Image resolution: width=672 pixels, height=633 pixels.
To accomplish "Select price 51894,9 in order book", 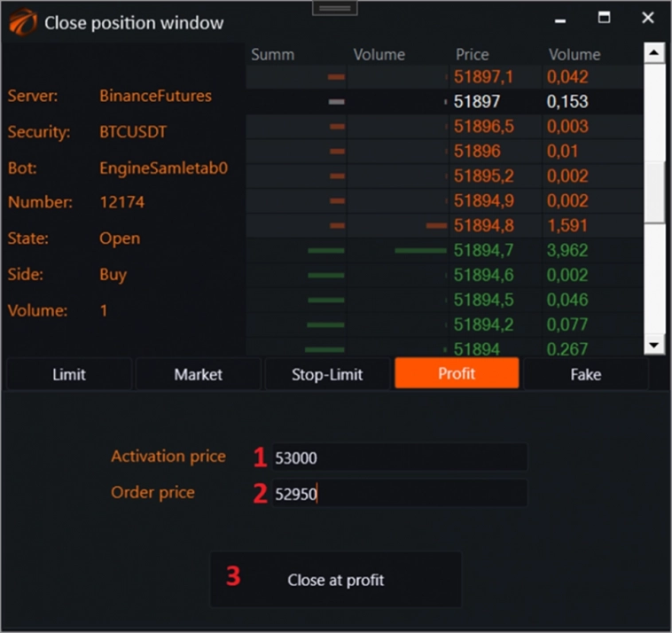I will tap(483, 200).
